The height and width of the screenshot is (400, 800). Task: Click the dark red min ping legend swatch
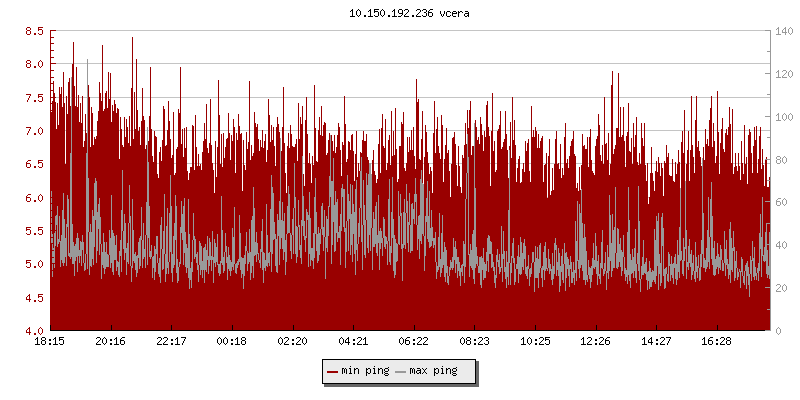(333, 371)
